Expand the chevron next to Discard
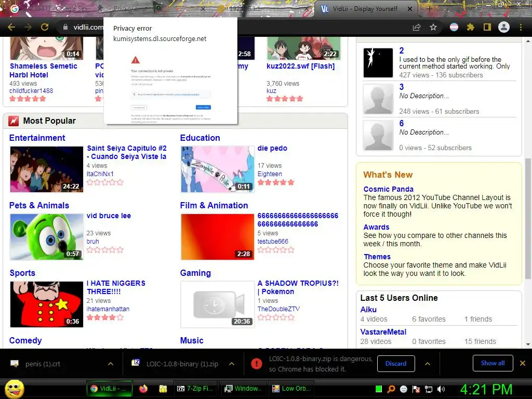This screenshot has width=532, height=399. tap(428, 364)
